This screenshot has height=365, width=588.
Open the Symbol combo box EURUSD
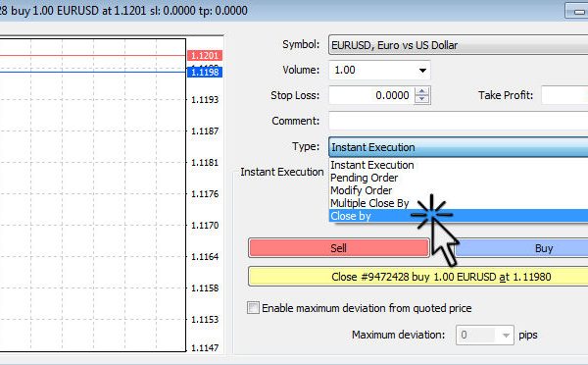(459, 45)
